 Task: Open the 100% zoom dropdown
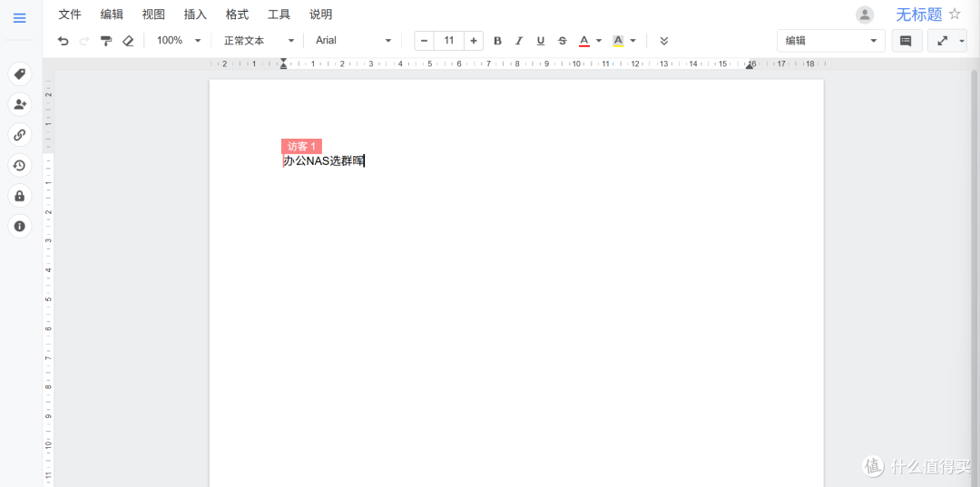(178, 41)
